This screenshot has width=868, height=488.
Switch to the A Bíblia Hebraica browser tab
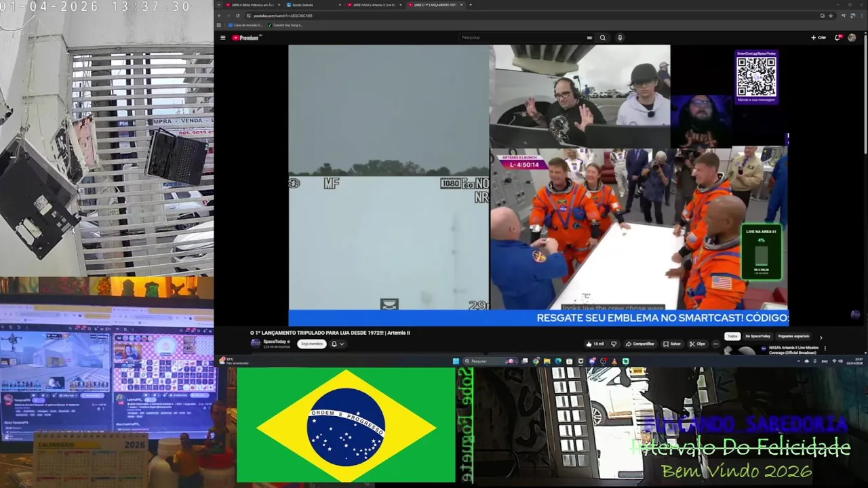(252, 5)
